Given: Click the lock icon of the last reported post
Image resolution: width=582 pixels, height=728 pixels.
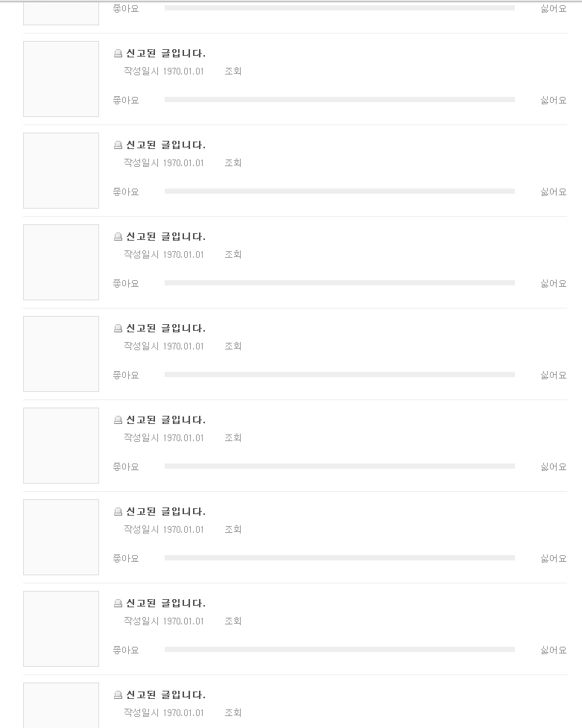Looking at the screenshot, I should pos(118,695).
